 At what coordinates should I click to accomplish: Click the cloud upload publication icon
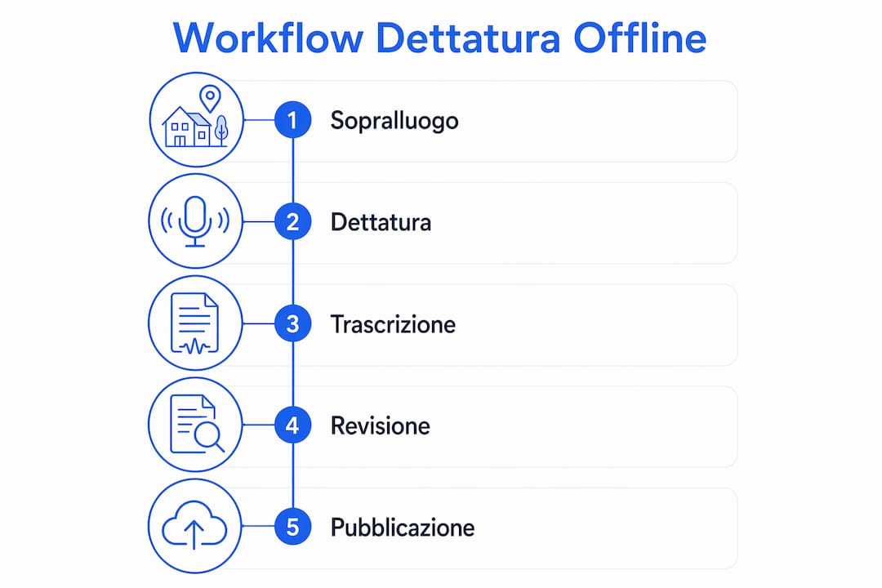click(x=194, y=526)
